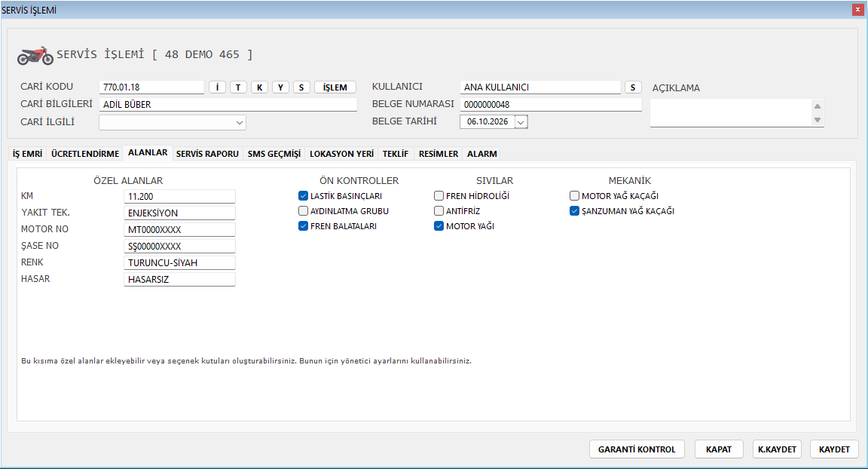Click the S button next to KULLANICI field

tap(633, 87)
